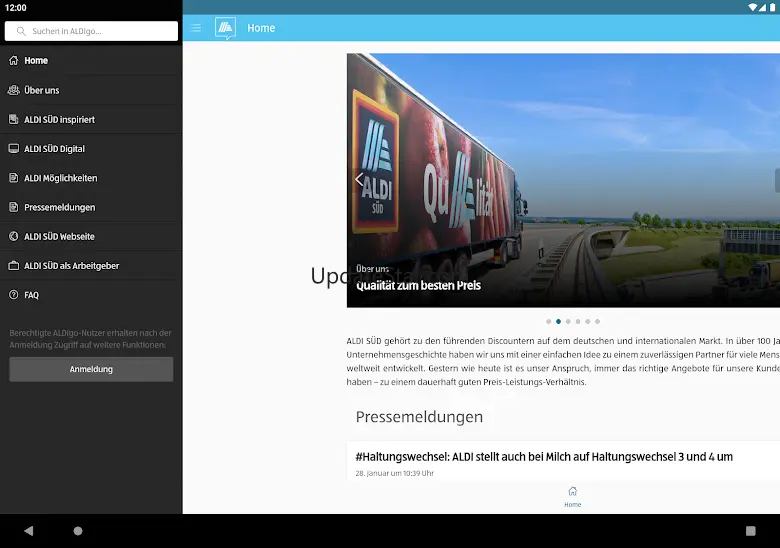
Task: Click the ALDIgo logo in header
Action: coord(225,28)
